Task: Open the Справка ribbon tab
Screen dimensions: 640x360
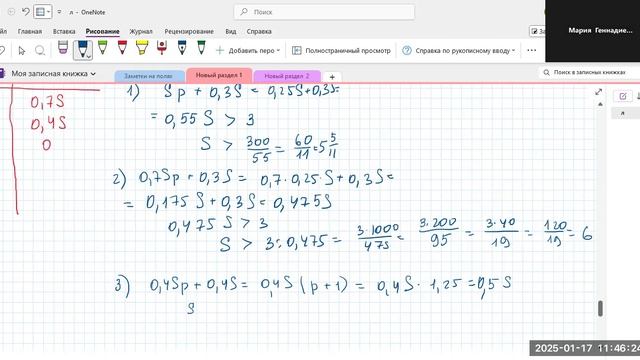Action: tap(259, 31)
